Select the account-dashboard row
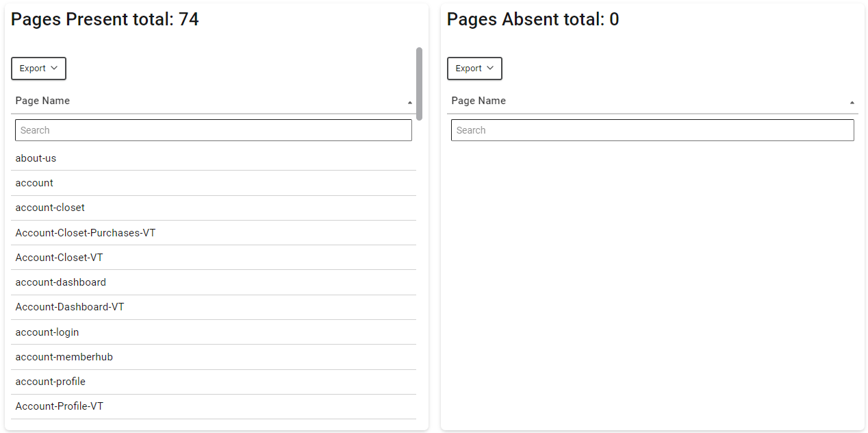The height and width of the screenshot is (433, 868). 214,282
